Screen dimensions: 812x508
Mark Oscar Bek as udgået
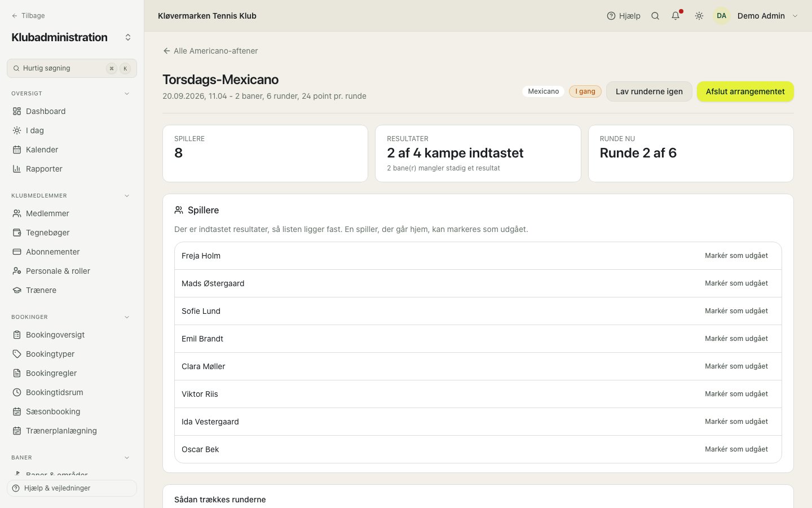click(736, 449)
